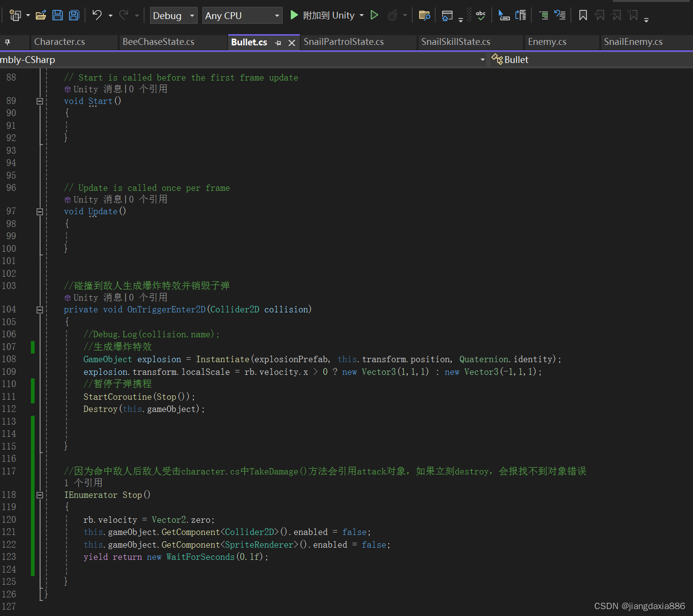Image resolution: width=693 pixels, height=616 pixels.
Task: Open the Debug configuration dropdown
Action: pos(173,16)
